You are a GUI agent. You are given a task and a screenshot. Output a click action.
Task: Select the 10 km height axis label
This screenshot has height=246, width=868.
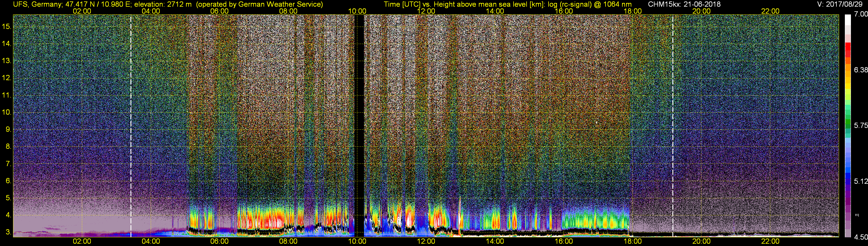[6, 112]
